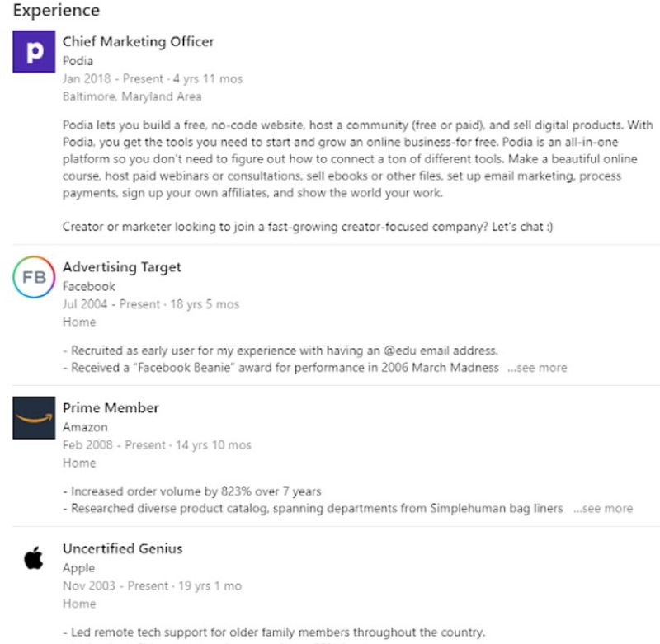Expand see more on Facebook entry

pyautogui.click(x=536, y=368)
